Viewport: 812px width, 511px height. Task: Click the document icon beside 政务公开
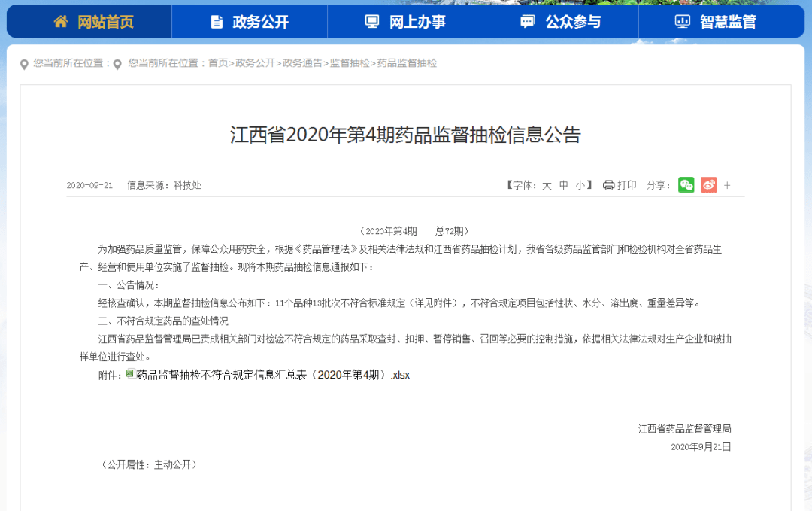tap(217, 22)
